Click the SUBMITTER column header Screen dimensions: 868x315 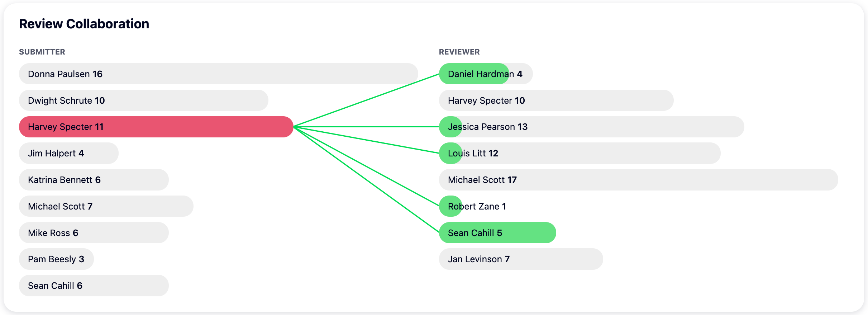[42, 52]
